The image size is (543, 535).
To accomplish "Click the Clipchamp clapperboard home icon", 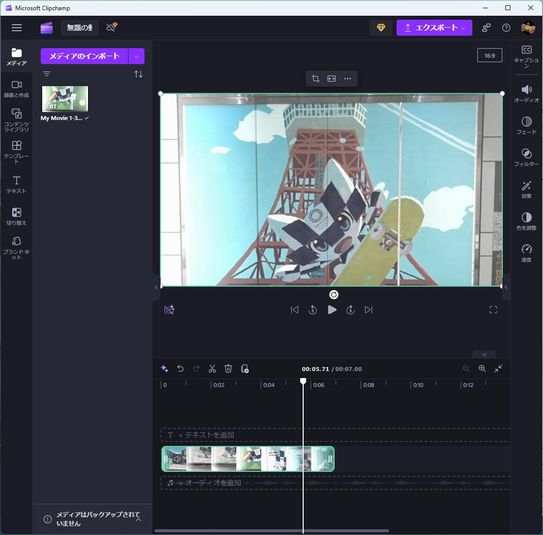I will 47,28.
